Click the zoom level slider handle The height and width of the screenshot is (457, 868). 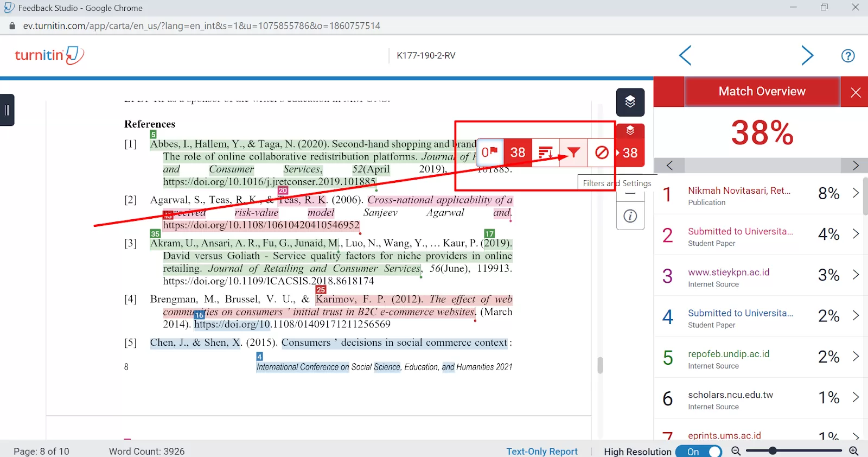tap(773, 450)
